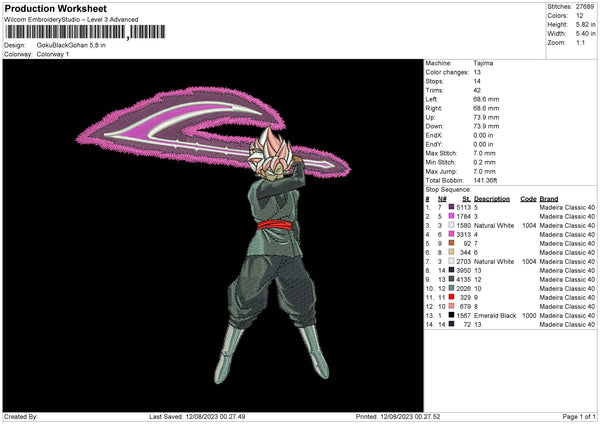600x424 pixels.
Task: Select the teal swatch beside 2026 stitches
Action: point(452,288)
